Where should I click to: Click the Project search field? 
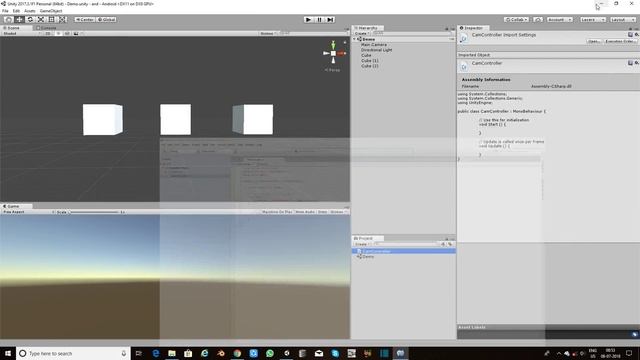(405, 244)
